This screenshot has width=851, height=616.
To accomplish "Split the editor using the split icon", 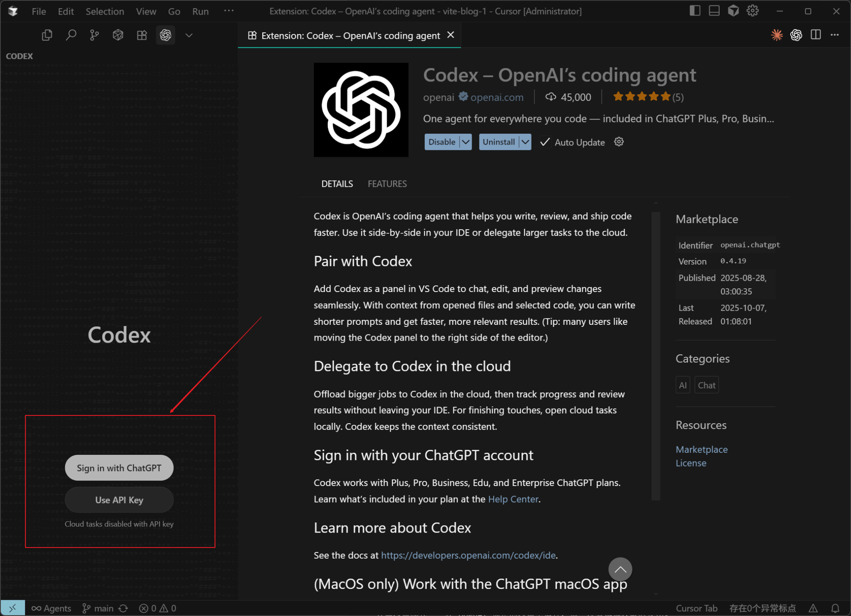I will (x=815, y=35).
